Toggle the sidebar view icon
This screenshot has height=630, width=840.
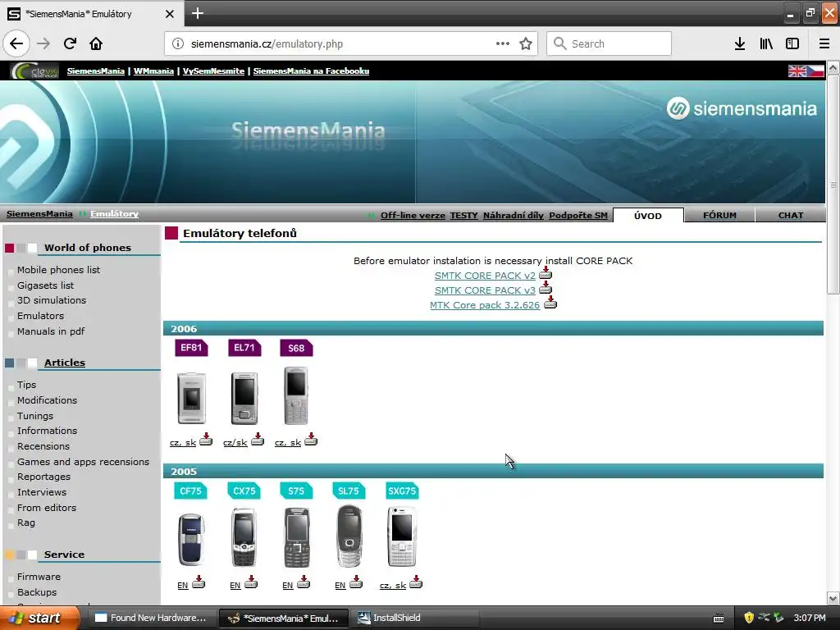tap(792, 44)
